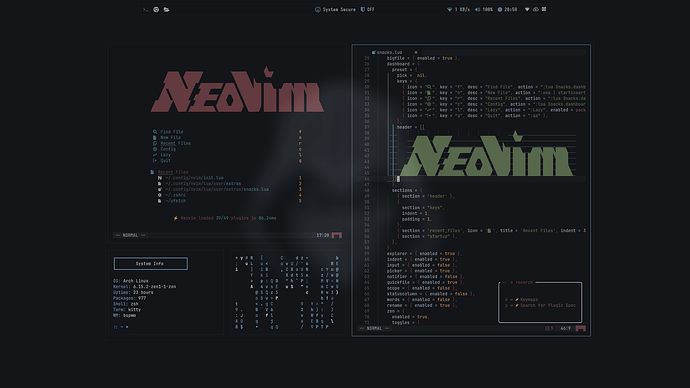690x388 pixels.
Task: Click the WM: bspwm line
Action: [x=125, y=315]
